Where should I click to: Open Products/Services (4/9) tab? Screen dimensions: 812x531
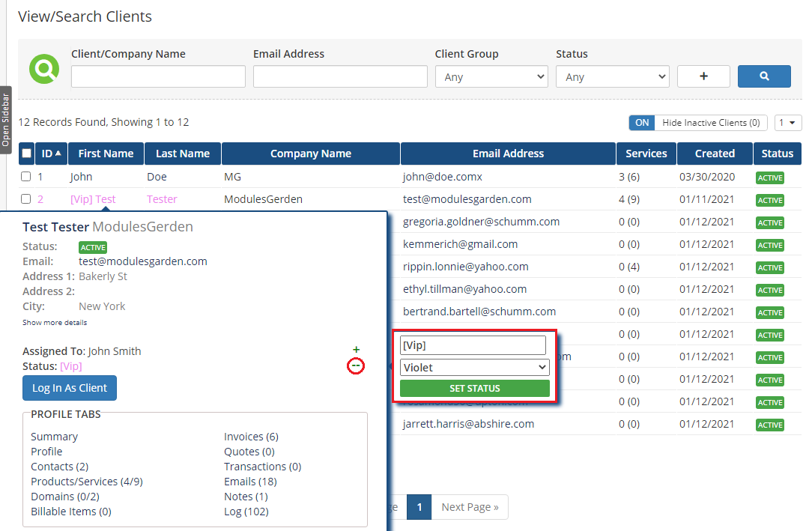coord(86,482)
